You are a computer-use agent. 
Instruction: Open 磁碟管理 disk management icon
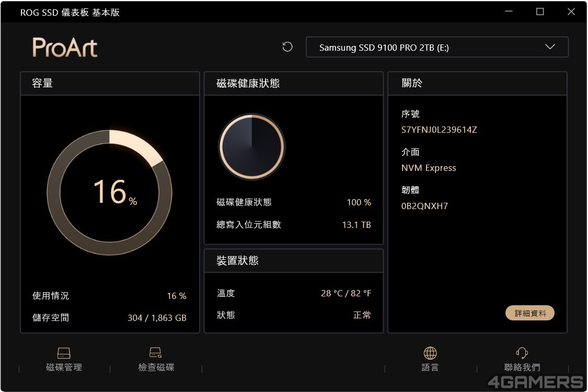[64, 353]
